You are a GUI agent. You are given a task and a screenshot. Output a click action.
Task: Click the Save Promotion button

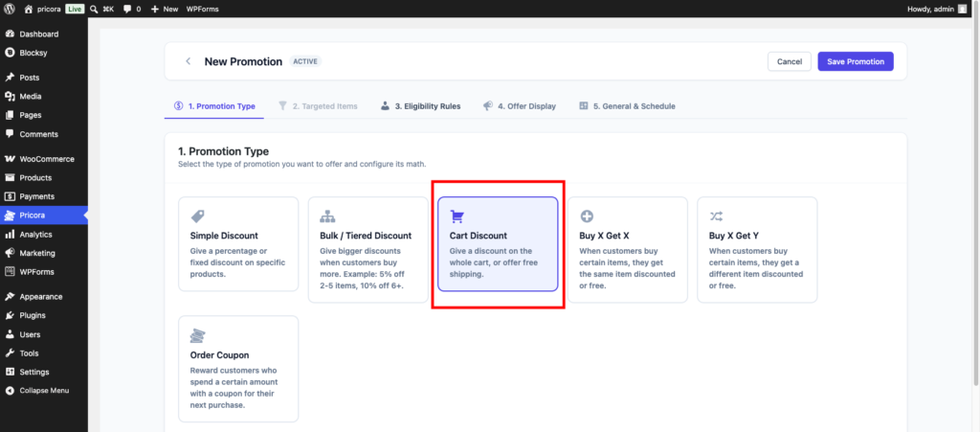coord(856,61)
